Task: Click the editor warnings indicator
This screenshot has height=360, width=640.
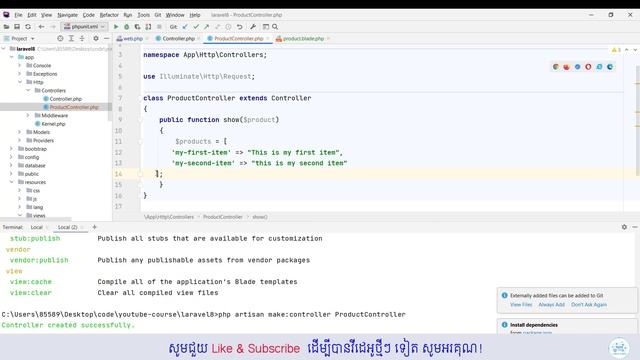Action: 616,50
